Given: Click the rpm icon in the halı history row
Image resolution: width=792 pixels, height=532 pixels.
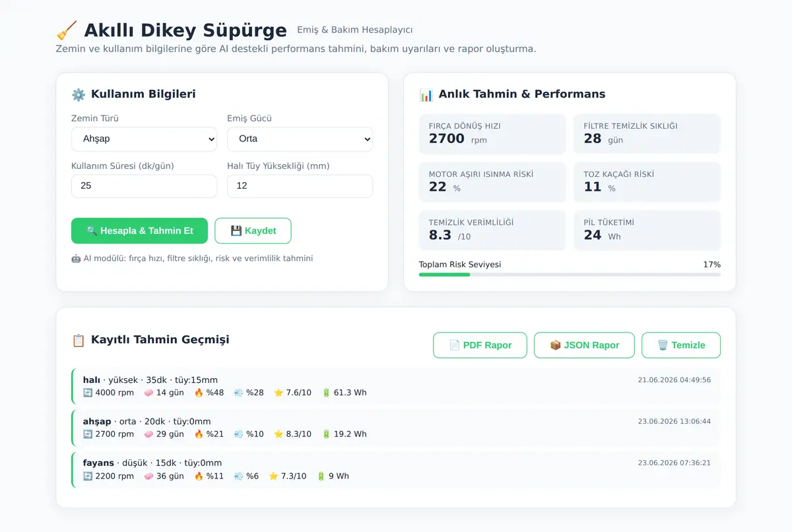Looking at the screenshot, I should tap(88, 393).
